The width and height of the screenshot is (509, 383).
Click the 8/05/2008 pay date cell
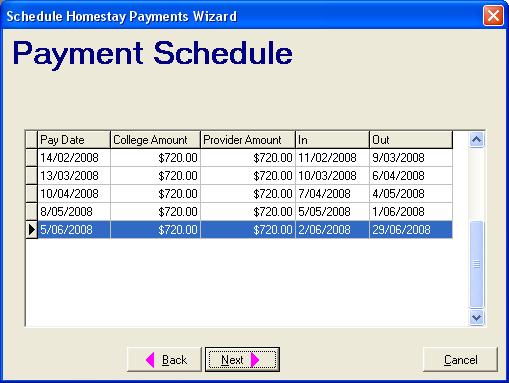(x=74, y=211)
